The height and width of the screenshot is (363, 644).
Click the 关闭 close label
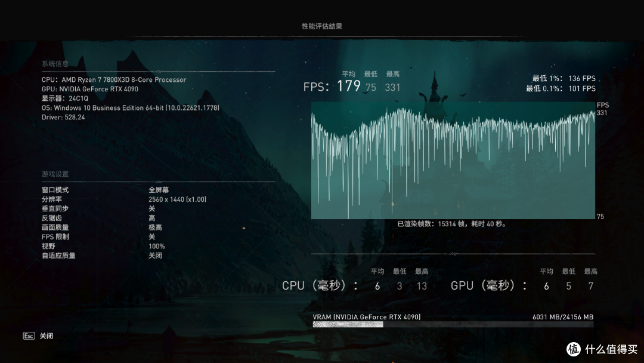tap(47, 336)
